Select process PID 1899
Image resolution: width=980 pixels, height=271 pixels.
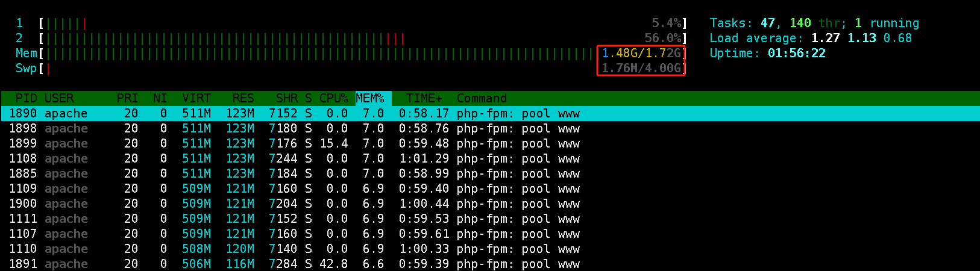pyautogui.click(x=490, y=143)
